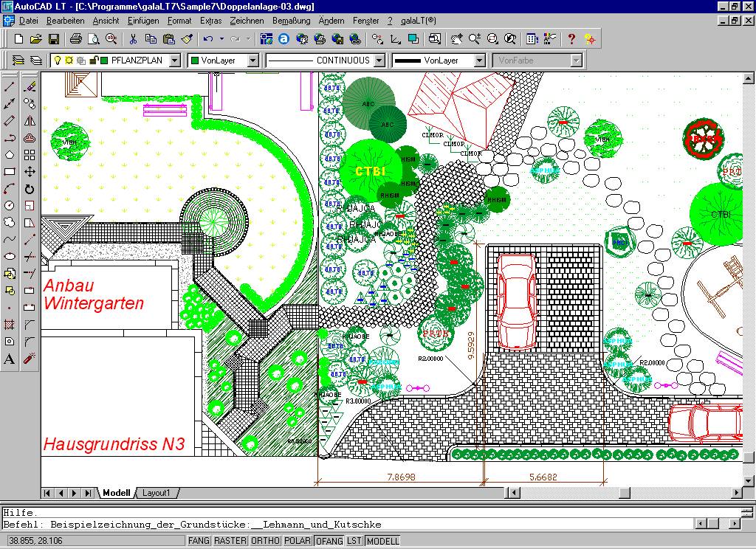The width and height of the screenshot is (756, 549).
Task: Select the Mirror modify tool
Action: pos(30,121)
